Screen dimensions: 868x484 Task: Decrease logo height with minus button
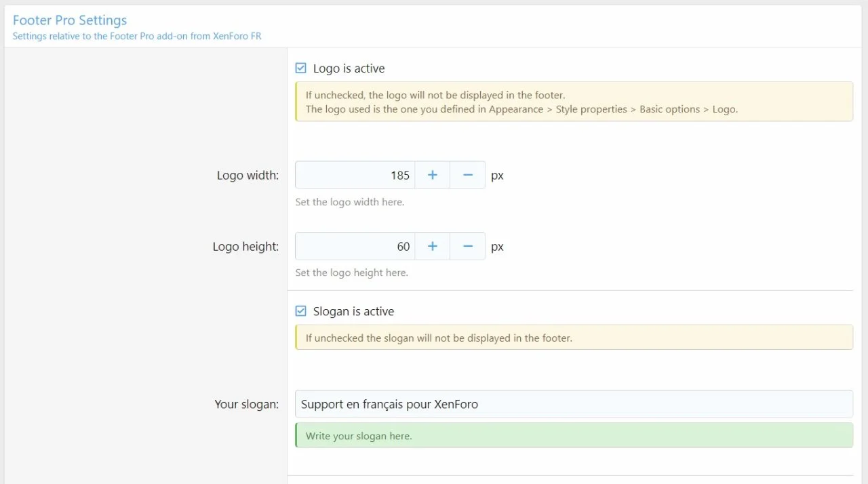467,246
